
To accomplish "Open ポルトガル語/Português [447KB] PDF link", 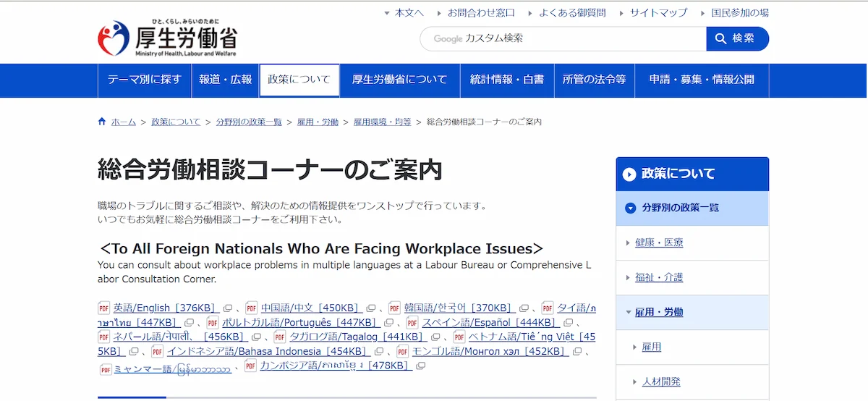I will (300, 323).
